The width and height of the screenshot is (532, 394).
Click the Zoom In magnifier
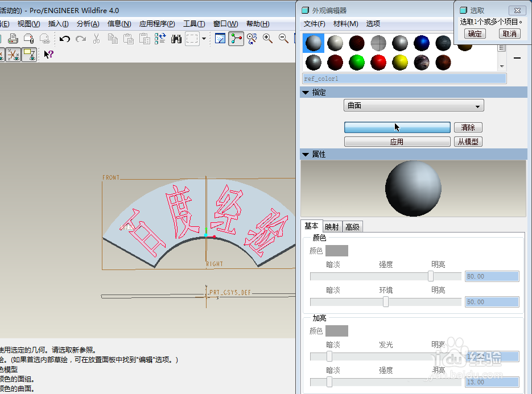point(267,39)
